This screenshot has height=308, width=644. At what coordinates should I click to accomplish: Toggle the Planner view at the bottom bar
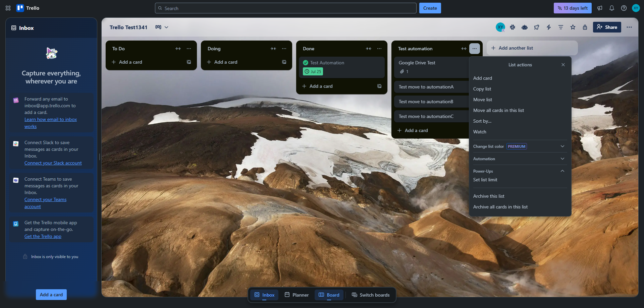click(x=297, y=295)
